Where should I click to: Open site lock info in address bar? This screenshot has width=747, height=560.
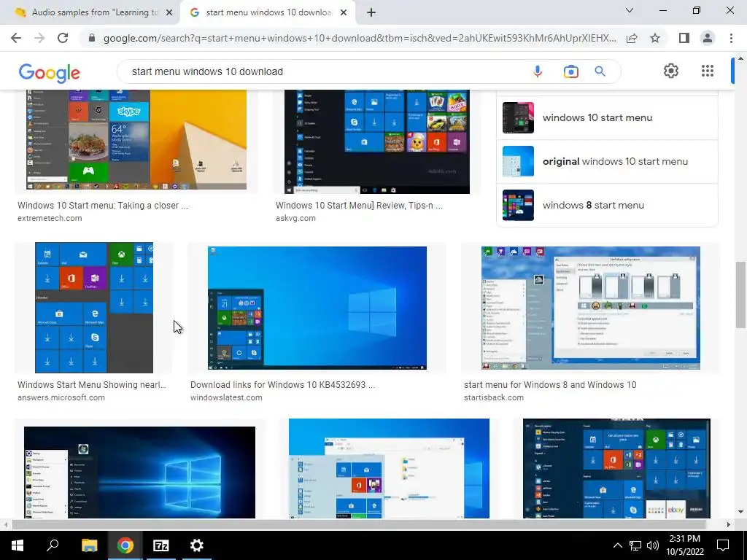[92, 38]
